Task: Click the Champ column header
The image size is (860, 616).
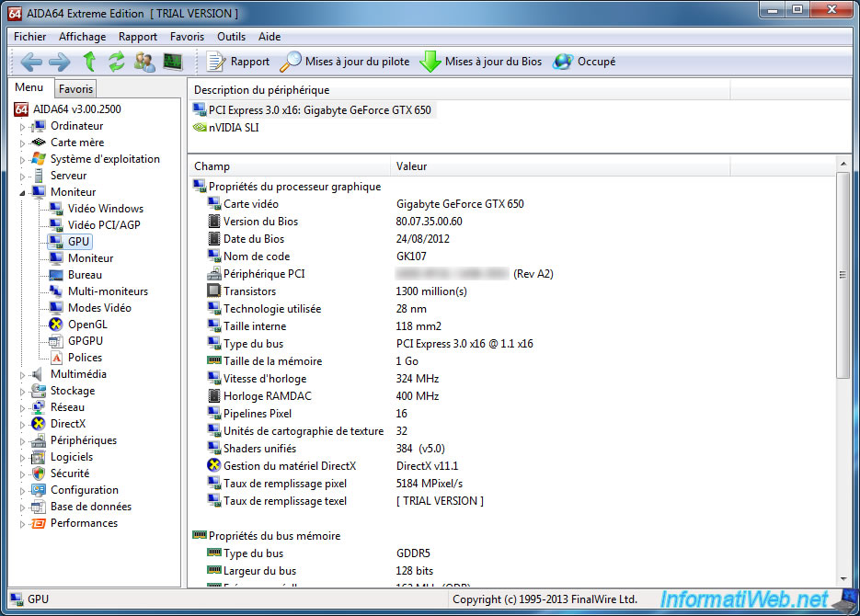Action: (x=289, y=166)
